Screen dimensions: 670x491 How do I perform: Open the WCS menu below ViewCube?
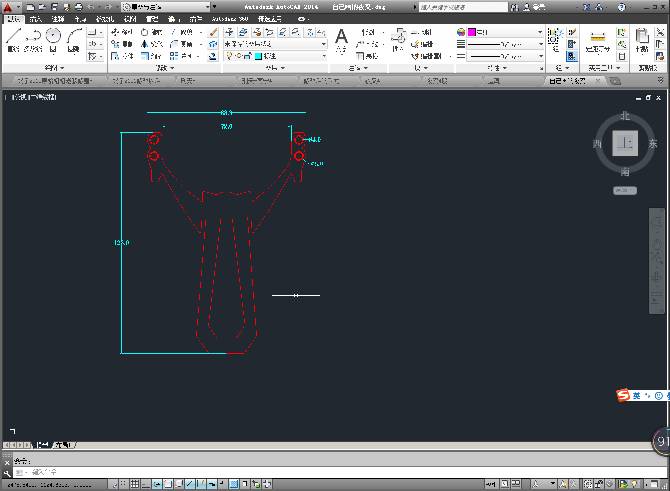[625, 191]
